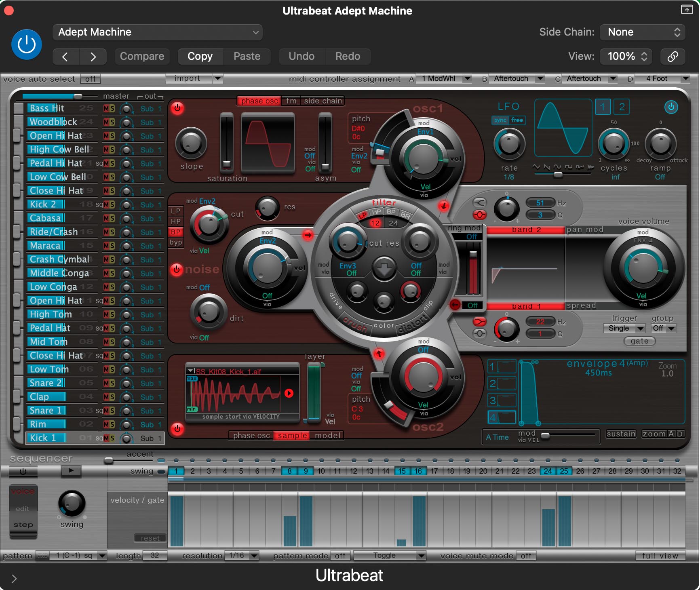Mute the Kick 1 voice
700x590 pixels.
[106, 438]
